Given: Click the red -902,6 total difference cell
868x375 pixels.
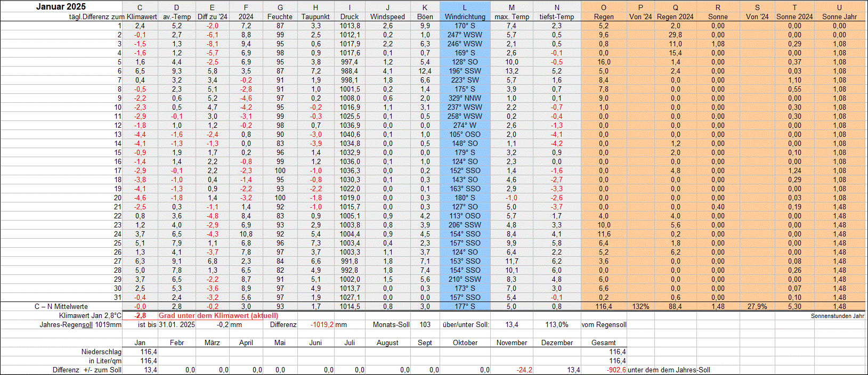Looking at the screenshot, I should (x=616, y=370).
